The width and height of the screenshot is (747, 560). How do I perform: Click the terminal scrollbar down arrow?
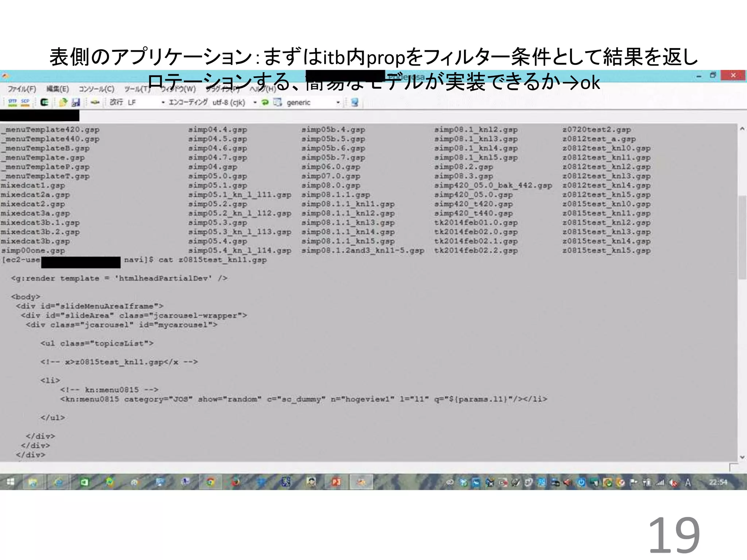click(x=742, y=457)
